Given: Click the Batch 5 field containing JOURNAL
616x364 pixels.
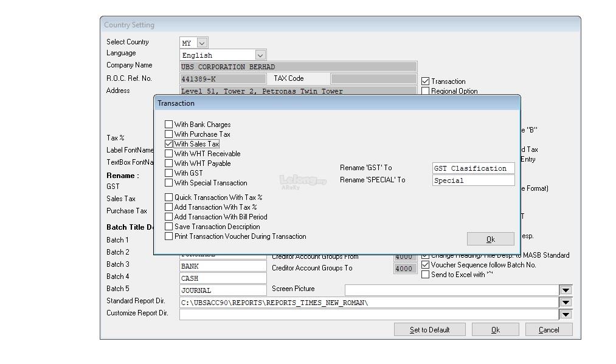Looking at the screenshot, I should point(223,290).
